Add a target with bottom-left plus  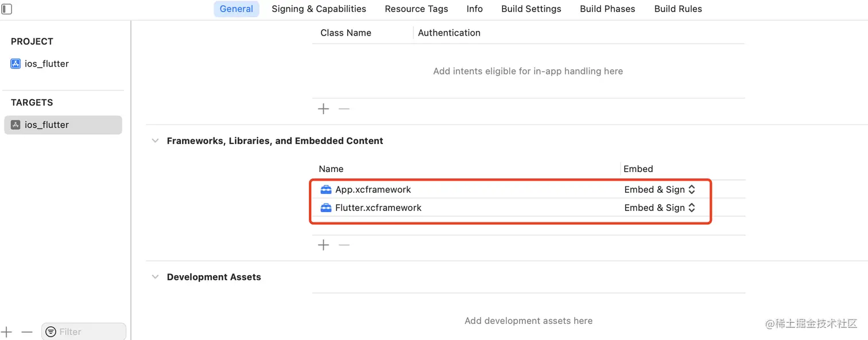6,332
